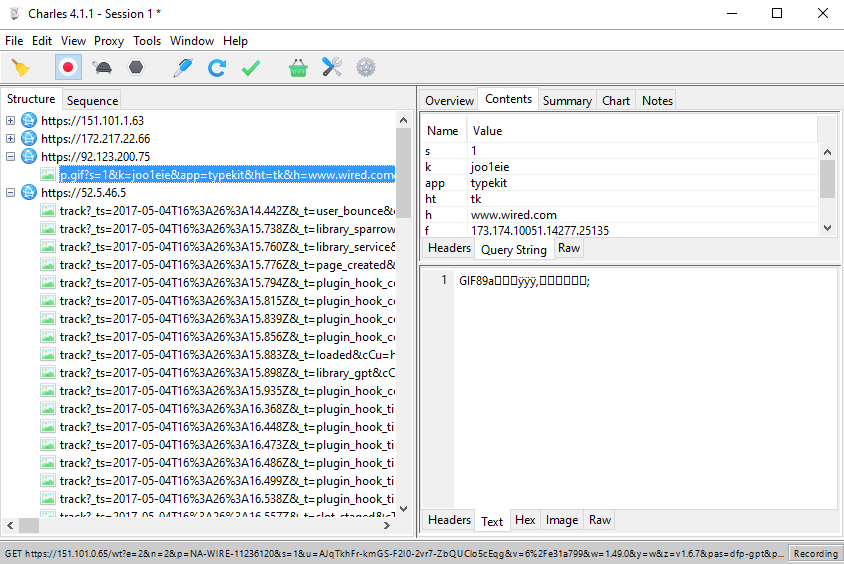Expand the https://151.101.1.63 tree node

tap(11, 121)
